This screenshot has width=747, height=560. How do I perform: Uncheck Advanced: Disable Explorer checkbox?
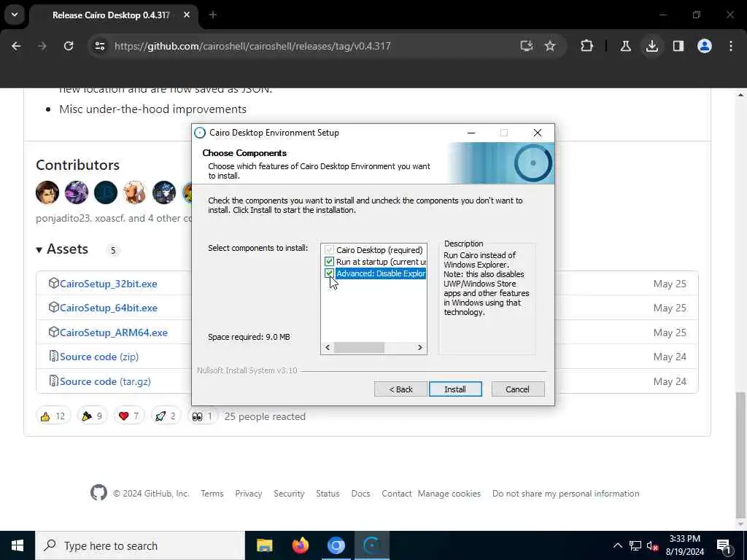pyautogui.click(x=329, y=273)
